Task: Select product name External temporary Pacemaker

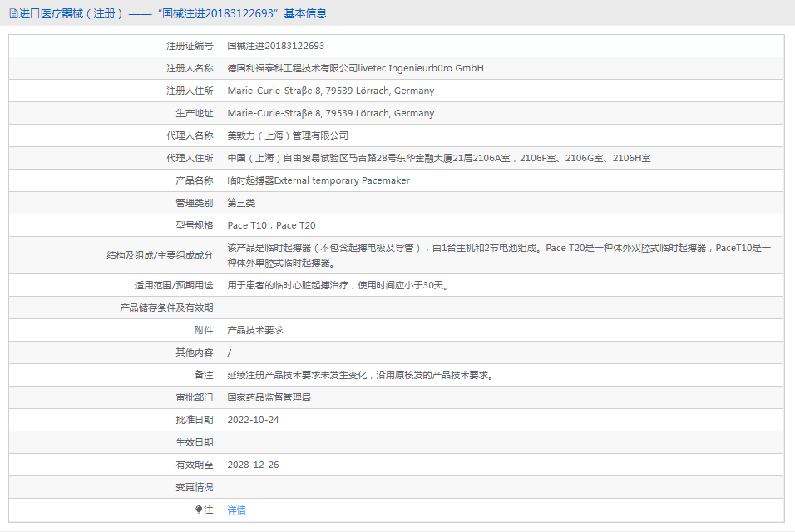Action: pyautogui.click(x=318, y=180)
